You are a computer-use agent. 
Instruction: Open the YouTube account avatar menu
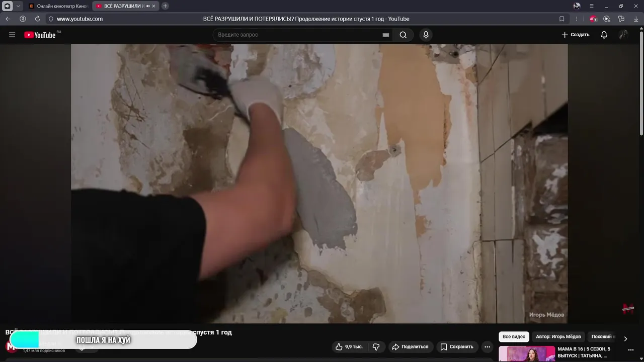[x=623, y=35]
